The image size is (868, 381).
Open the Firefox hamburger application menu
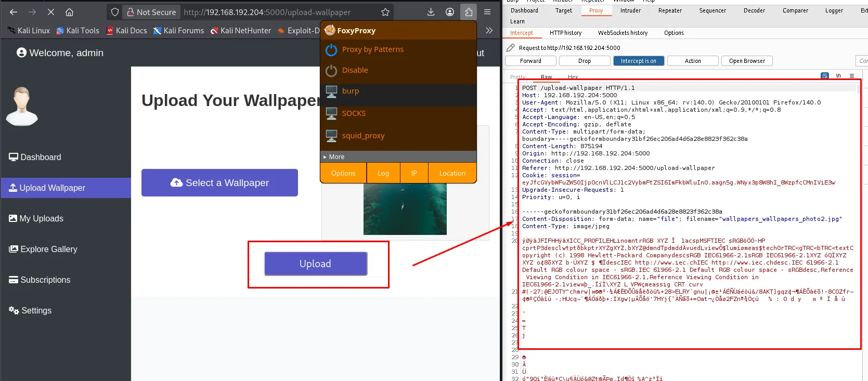pos(487,12)
